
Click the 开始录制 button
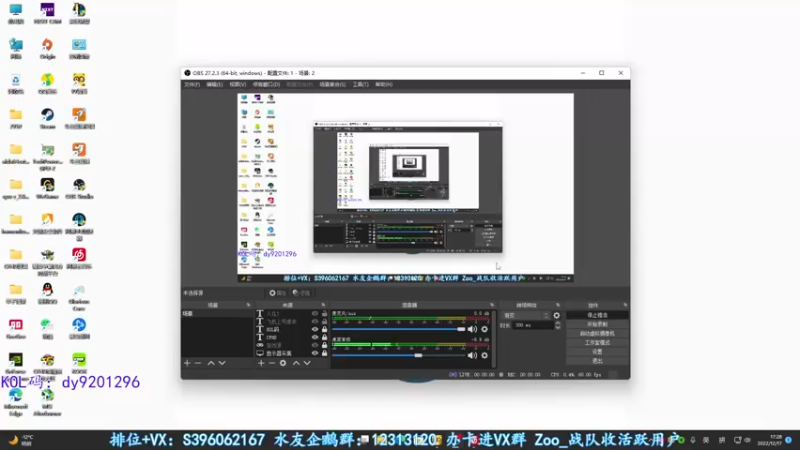[x=597, y=324]
